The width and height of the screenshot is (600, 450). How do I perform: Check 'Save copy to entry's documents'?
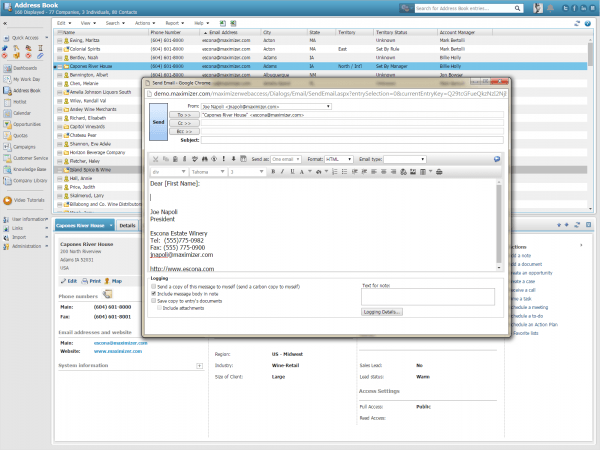click(153, 301)
